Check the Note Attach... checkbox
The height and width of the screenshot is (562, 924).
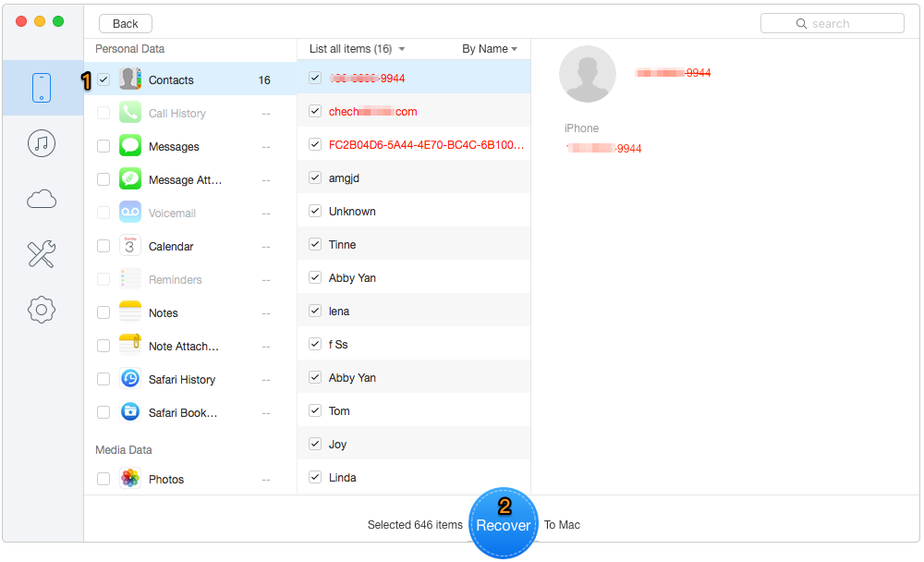point(103,346)
